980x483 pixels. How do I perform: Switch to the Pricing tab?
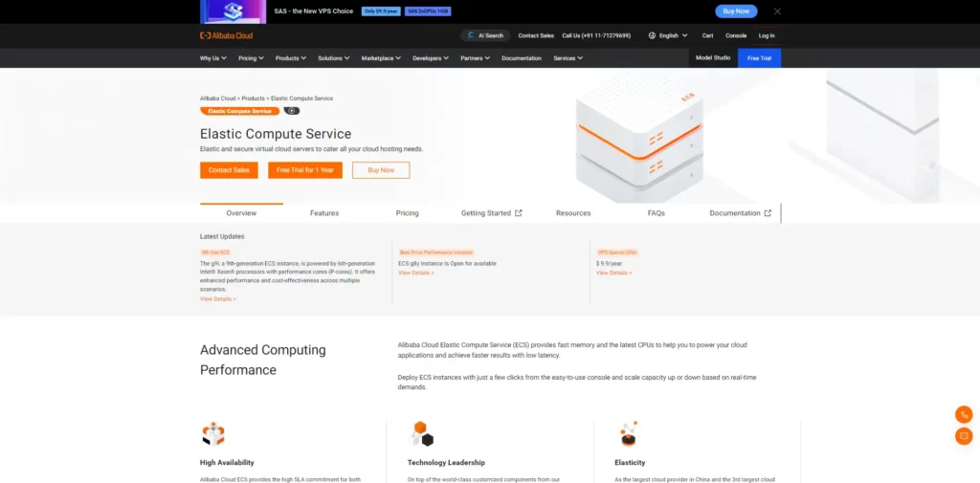pos(407,213)
